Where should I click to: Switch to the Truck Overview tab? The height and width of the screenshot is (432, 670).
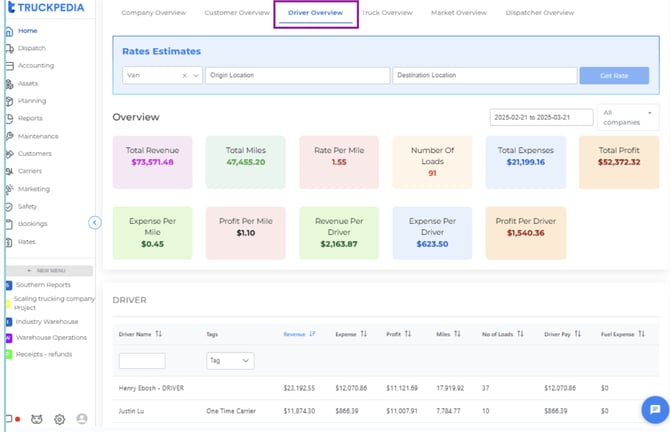(x=387, y=13)
